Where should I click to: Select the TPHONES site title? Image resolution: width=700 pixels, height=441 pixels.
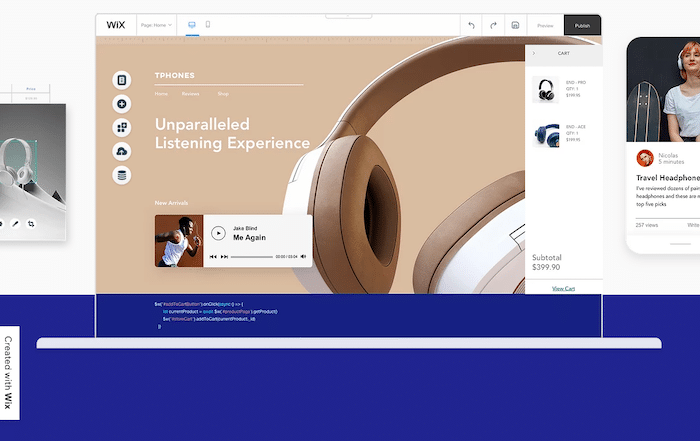coord(175,75)
